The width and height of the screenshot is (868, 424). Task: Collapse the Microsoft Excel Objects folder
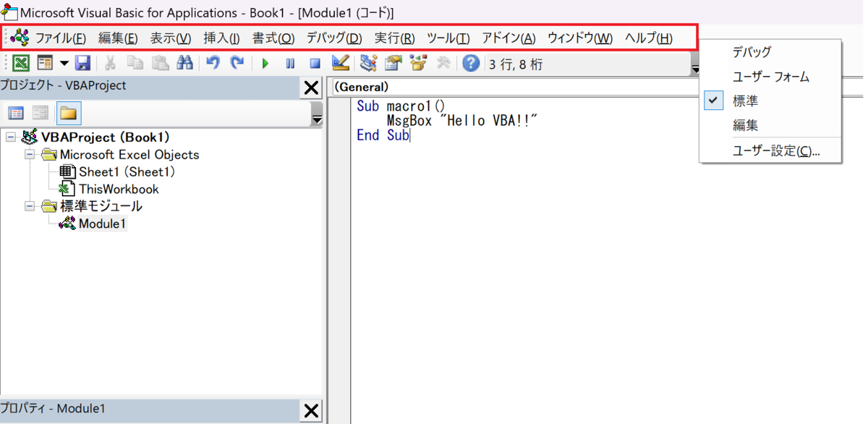(x=30, y=154)
